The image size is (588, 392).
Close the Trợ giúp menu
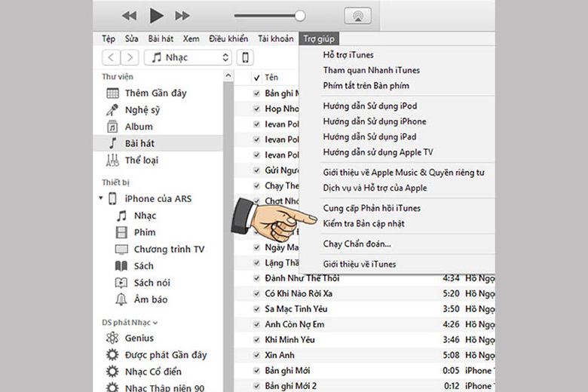pos(319,38)
